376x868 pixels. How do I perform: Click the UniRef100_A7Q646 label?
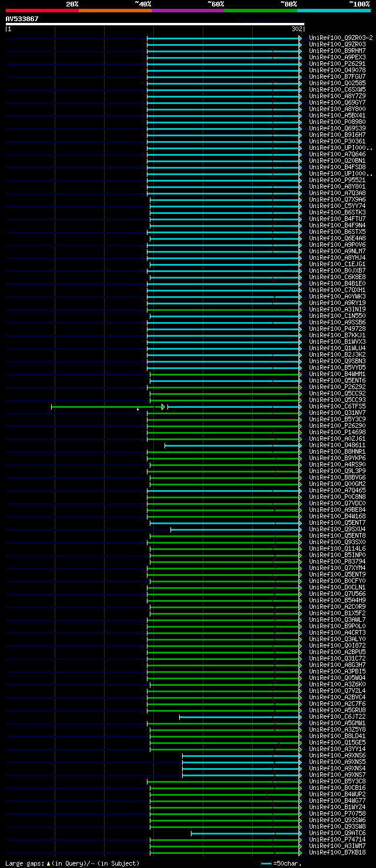click(337, 154)
